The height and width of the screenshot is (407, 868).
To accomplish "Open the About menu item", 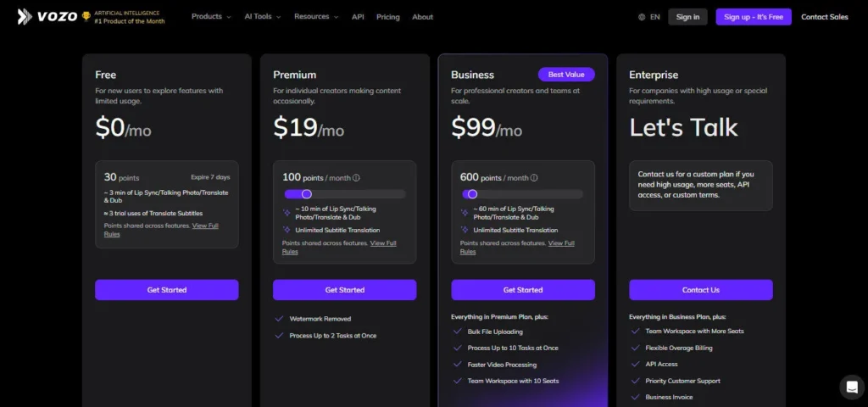I will click(422, 17).
